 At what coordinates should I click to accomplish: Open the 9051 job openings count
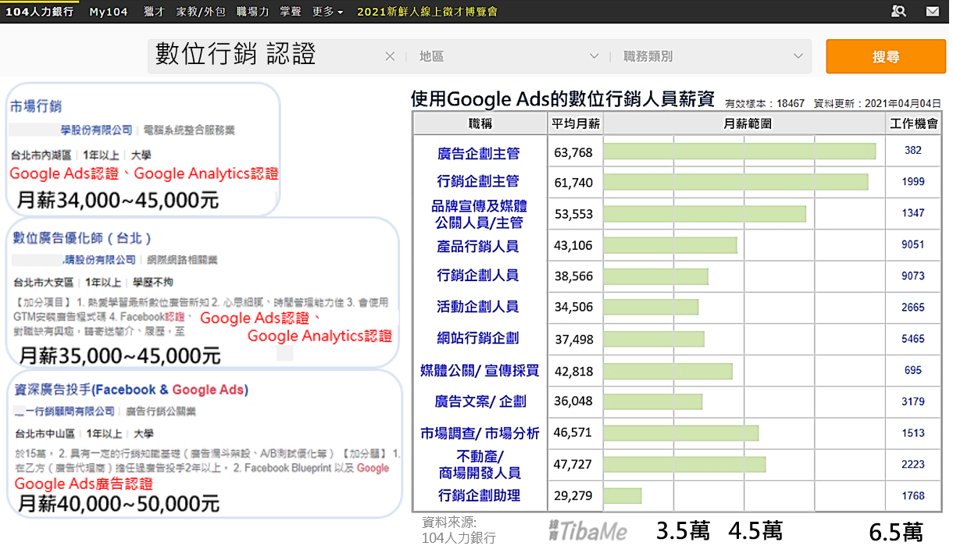pyautogui.click(x=913, y=244)
